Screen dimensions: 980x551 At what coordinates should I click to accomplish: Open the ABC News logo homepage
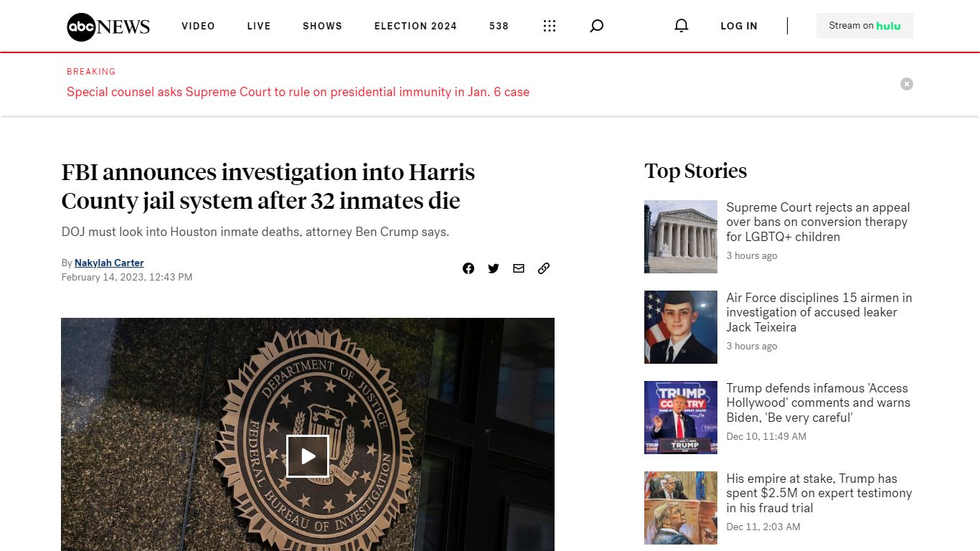tap(108, 27)
